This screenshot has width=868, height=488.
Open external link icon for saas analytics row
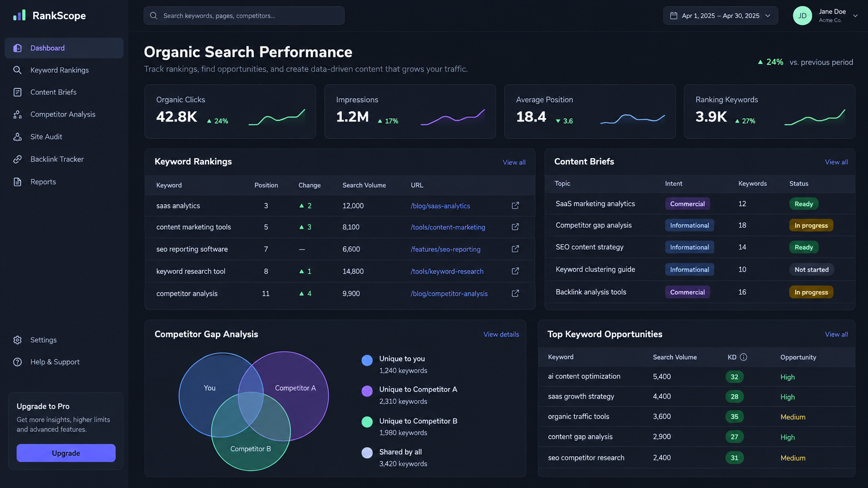tap(515, 206)
